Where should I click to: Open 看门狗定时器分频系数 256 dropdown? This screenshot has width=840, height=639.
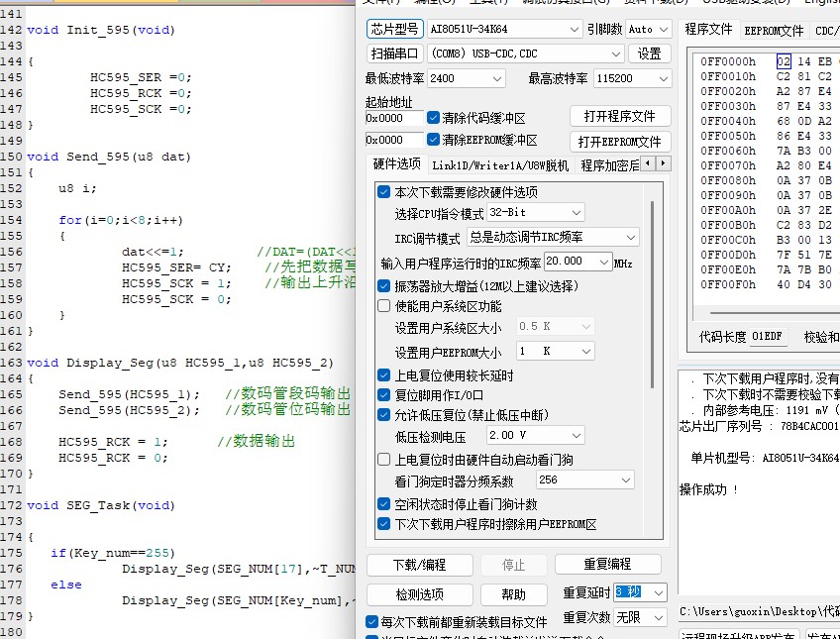pos(585,479)
